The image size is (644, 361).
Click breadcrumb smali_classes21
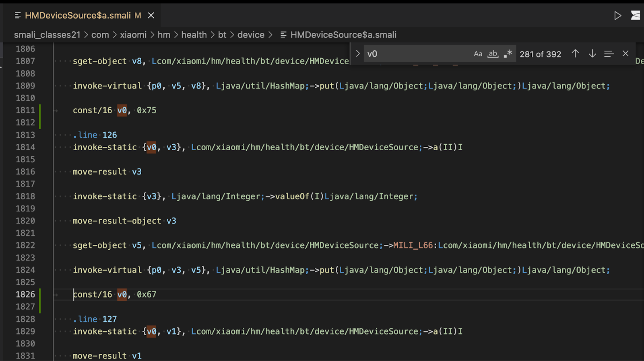(x=47, y=35)
